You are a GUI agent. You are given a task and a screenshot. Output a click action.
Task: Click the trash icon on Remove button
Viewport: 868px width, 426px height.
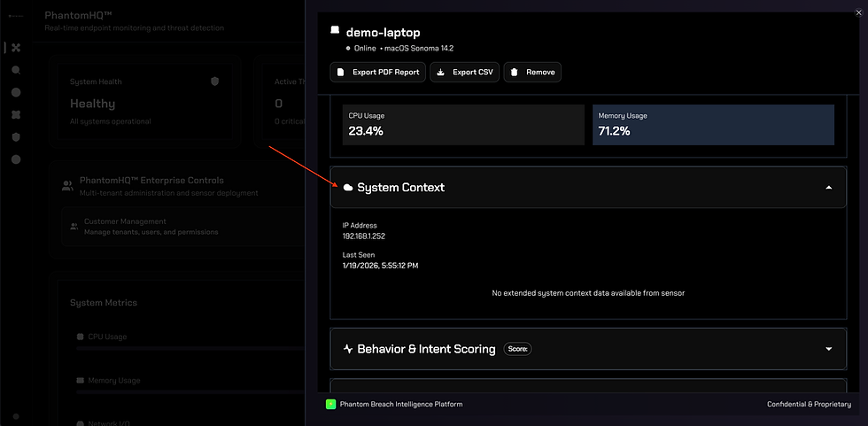click(515, 72)
